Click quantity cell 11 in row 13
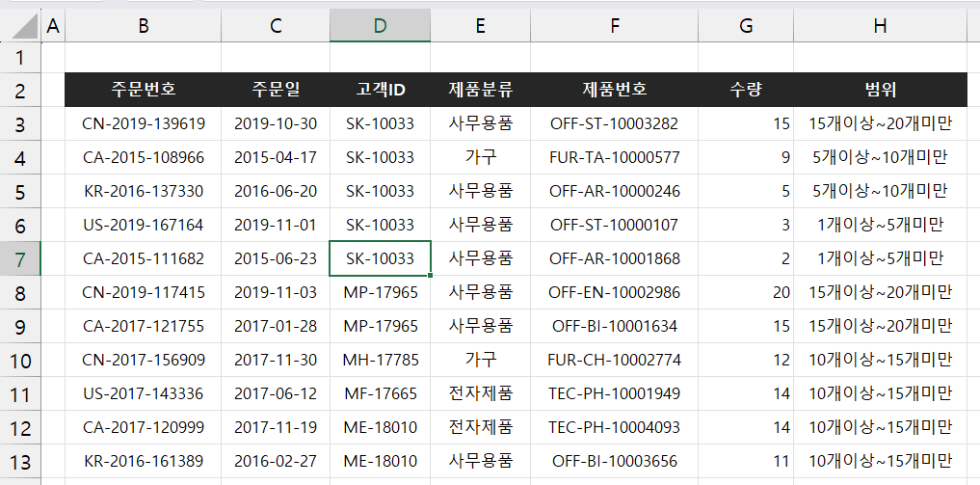Image resolution: width=980 pixels, height=485 pixels. (746, 461)
